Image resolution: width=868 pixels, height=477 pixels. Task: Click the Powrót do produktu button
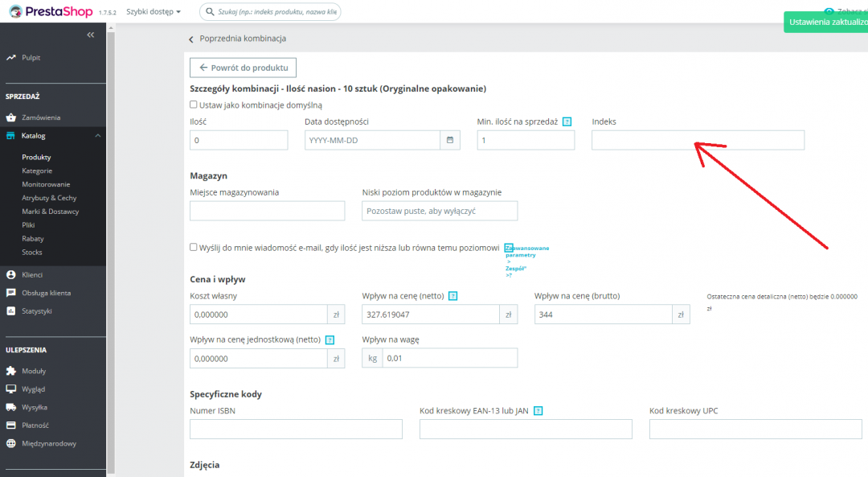tap(243, 68)
